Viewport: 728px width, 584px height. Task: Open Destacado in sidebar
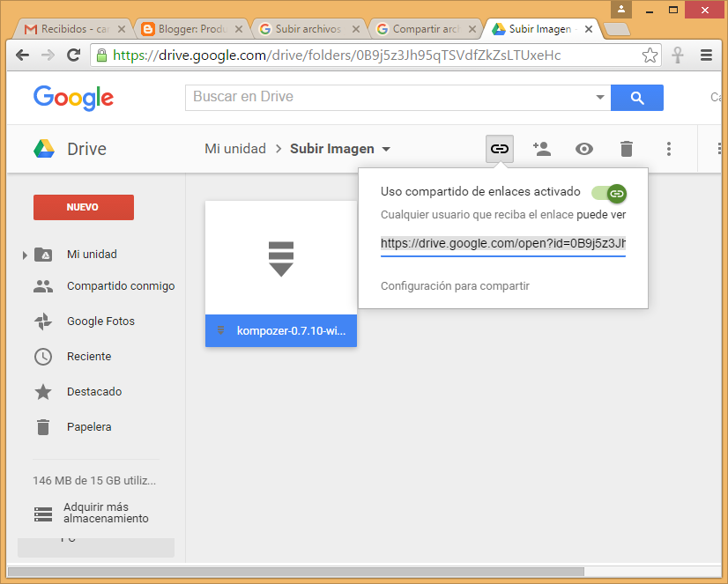click(94, 391)
